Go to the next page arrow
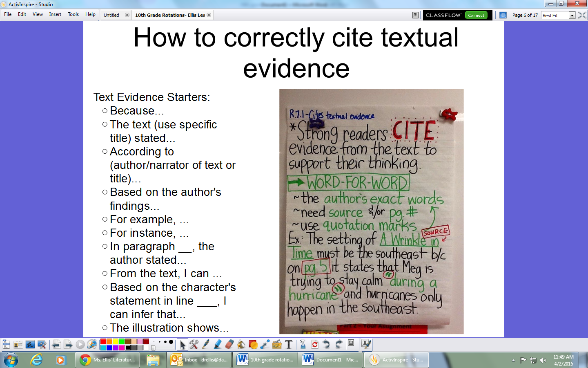The height and width of the screenshot is (368, 588). pyautogui.click(x=68, y=345)
